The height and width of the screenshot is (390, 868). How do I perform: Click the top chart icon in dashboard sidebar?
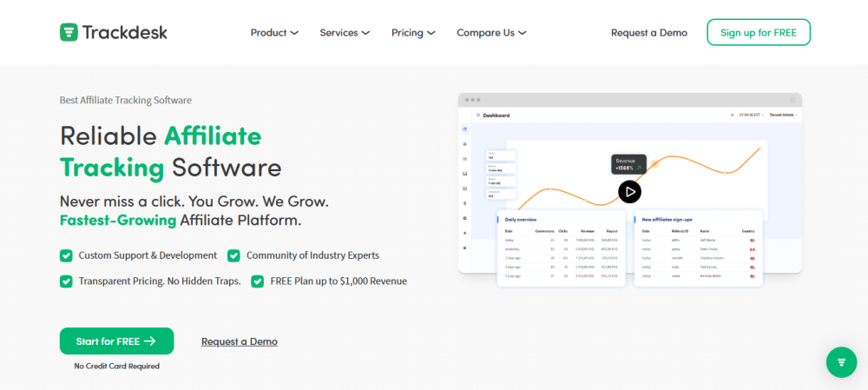tap(465, 129)
